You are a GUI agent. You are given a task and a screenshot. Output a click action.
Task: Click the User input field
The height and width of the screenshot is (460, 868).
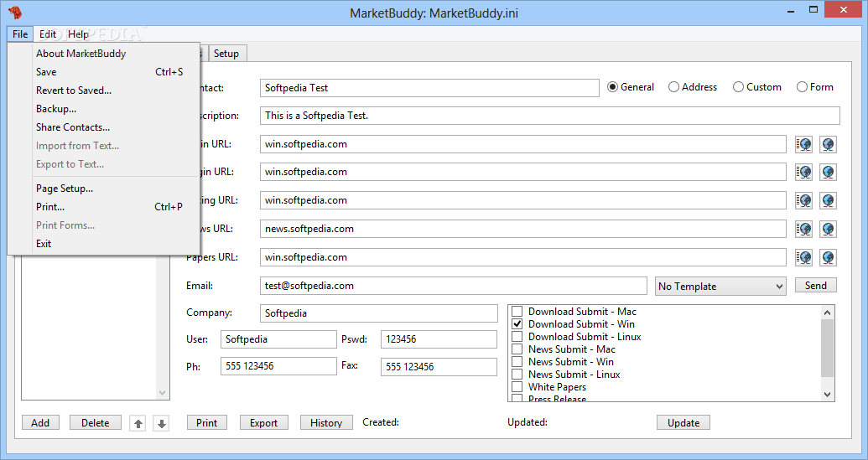(278, 339)
